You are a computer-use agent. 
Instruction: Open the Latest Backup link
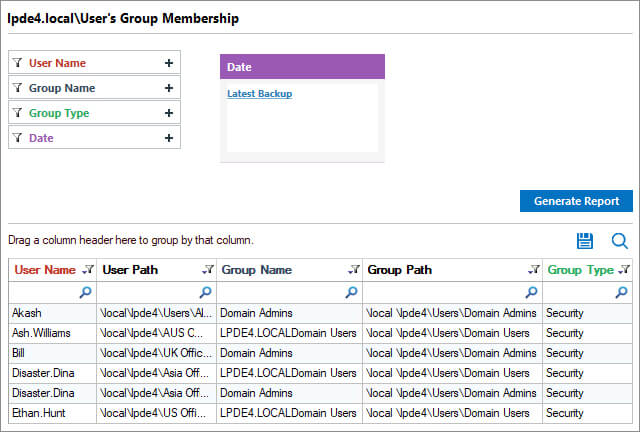click(260, 94)
